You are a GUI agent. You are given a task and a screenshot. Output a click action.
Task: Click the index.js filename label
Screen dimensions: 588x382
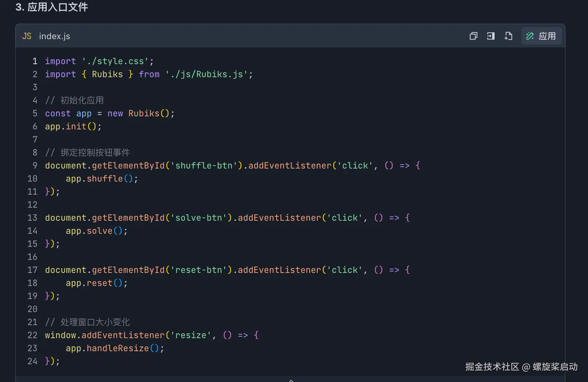[54, 36]
